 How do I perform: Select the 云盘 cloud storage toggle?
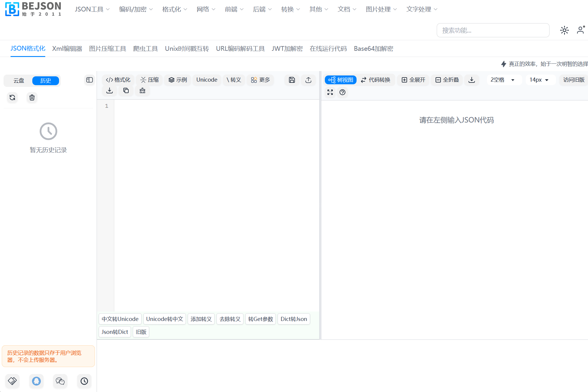[18, 80]
